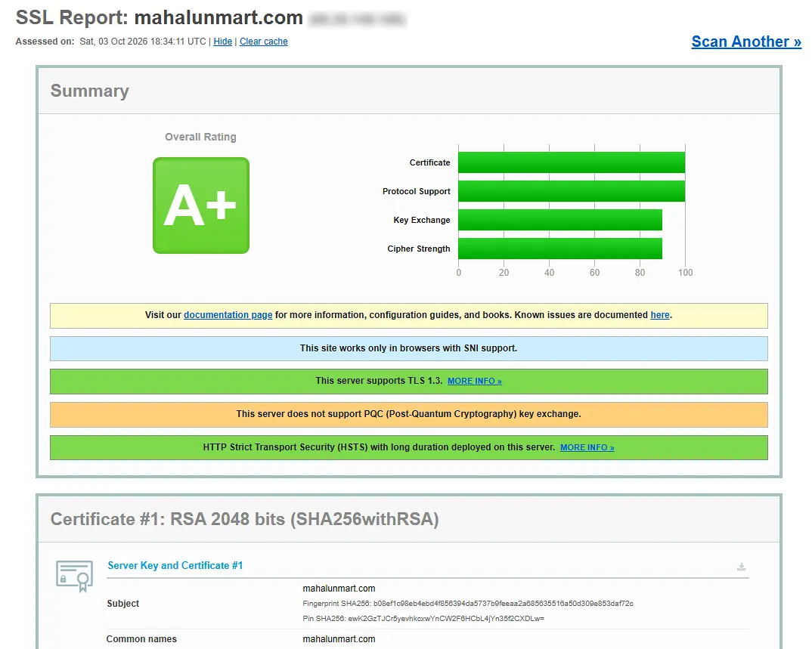812x649 pixels.
Task: Click the Hide link
Action: 223,42
